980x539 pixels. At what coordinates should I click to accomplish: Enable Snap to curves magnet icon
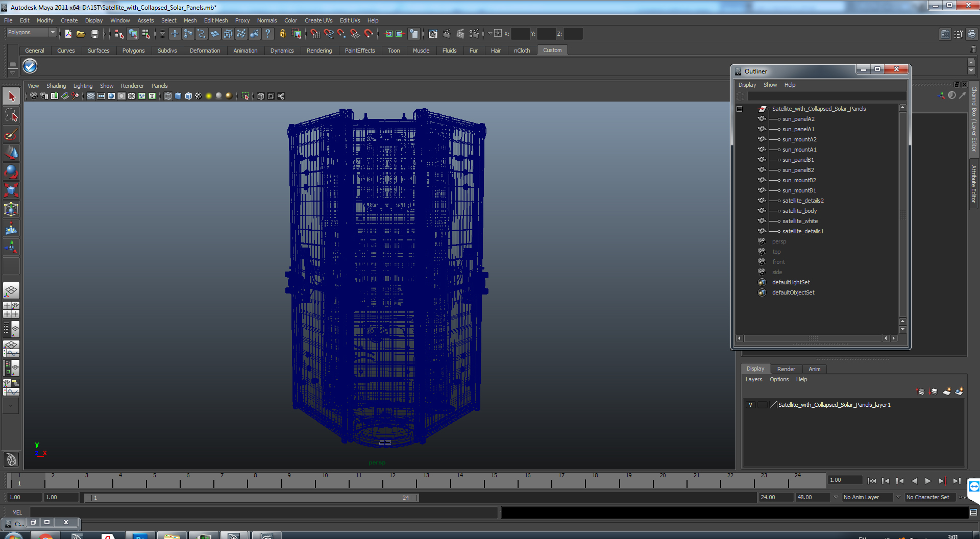pos(328,34)
